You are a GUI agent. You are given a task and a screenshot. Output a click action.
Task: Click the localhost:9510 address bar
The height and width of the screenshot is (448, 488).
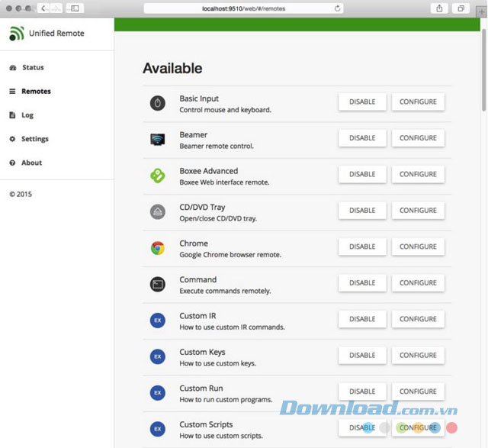(x=243, y=8)
